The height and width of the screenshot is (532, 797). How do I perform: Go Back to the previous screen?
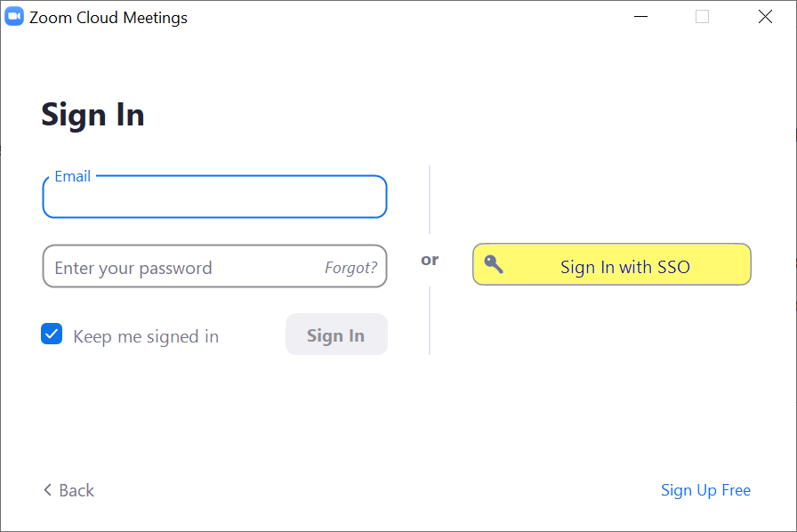69,490
